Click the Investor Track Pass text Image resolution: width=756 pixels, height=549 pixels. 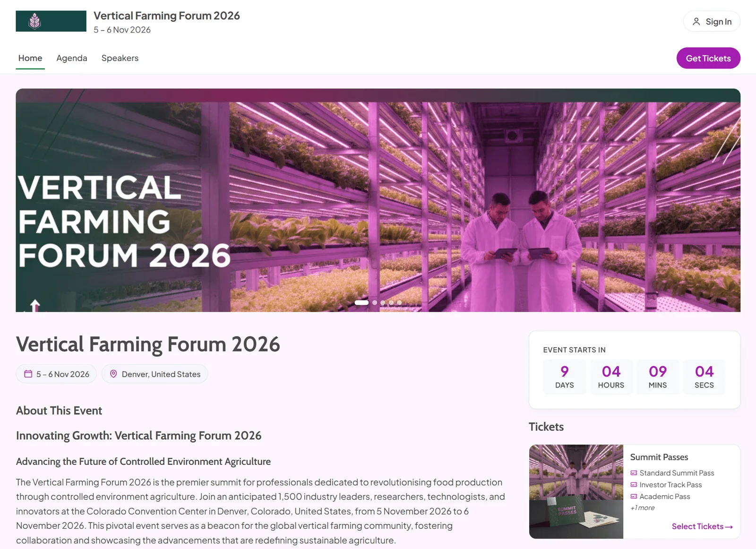670,485
